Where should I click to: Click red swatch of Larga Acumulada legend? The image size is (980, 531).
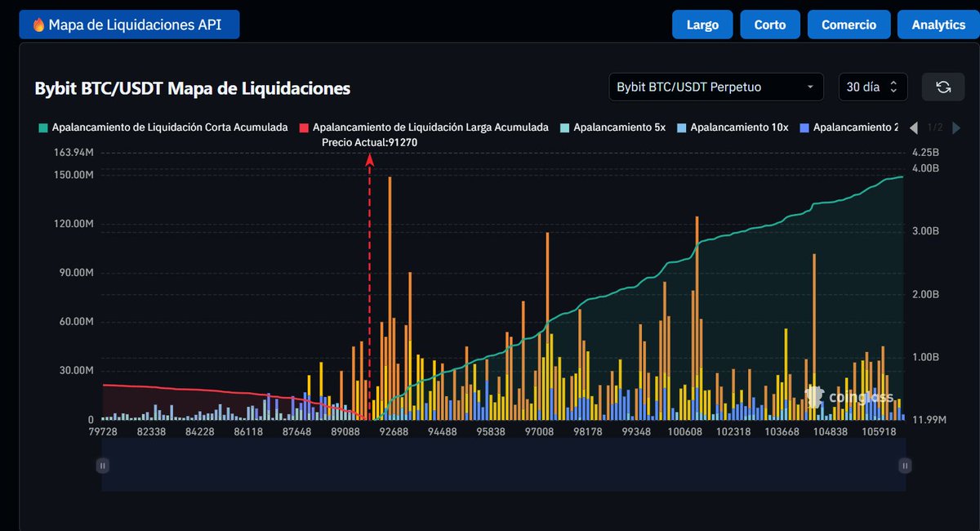click(x=304, y=127)
